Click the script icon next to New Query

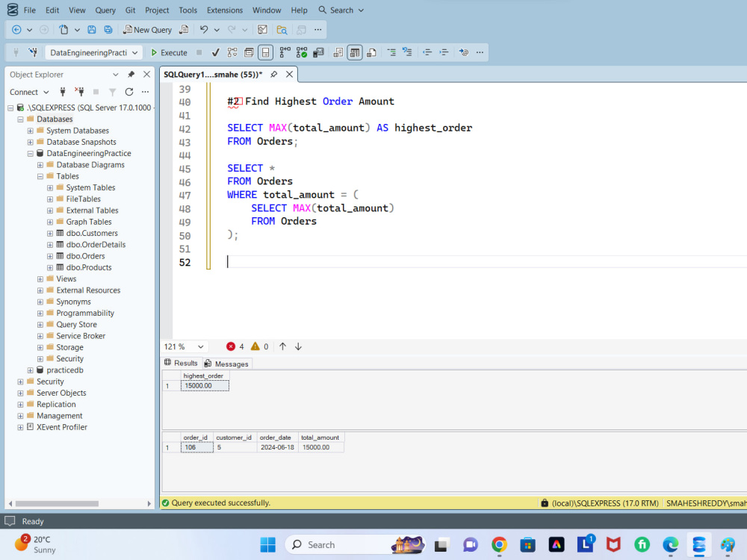[184, 30]
